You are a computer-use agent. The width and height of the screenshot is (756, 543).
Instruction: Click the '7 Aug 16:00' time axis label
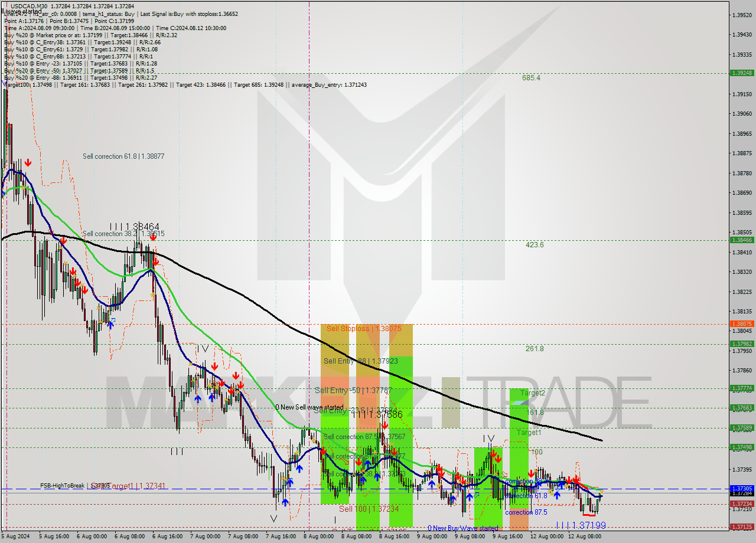[281, 537]
